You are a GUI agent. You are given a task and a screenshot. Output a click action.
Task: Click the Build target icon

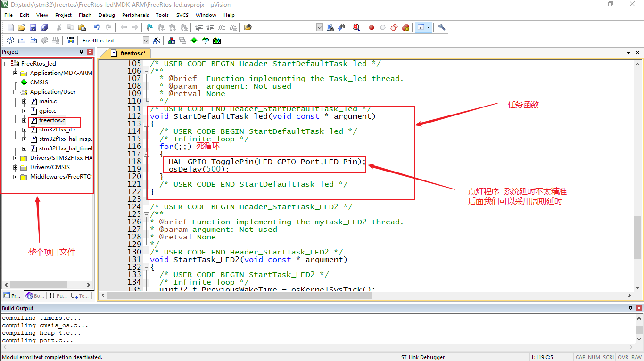pyautogui.click(x=22, y=41)
